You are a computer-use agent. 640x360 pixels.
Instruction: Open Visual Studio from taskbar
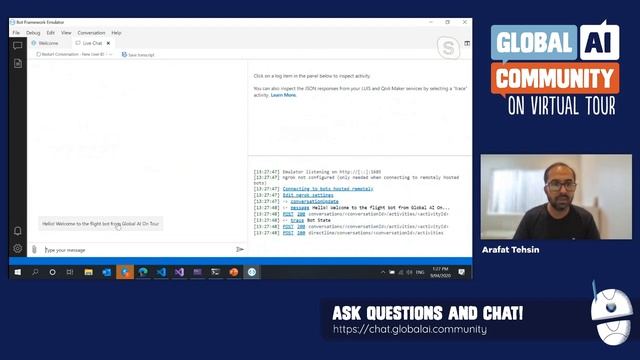[179, 272]
